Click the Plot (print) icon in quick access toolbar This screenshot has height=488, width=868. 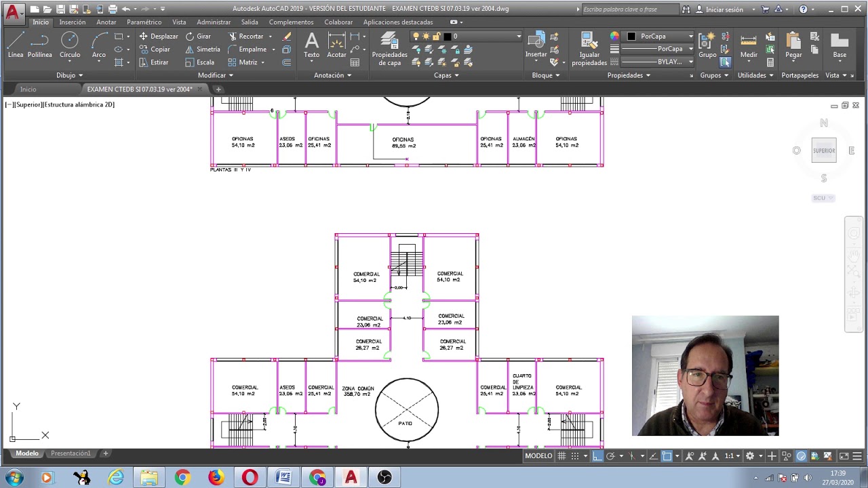pyautogui.click(x=112, y=9)
